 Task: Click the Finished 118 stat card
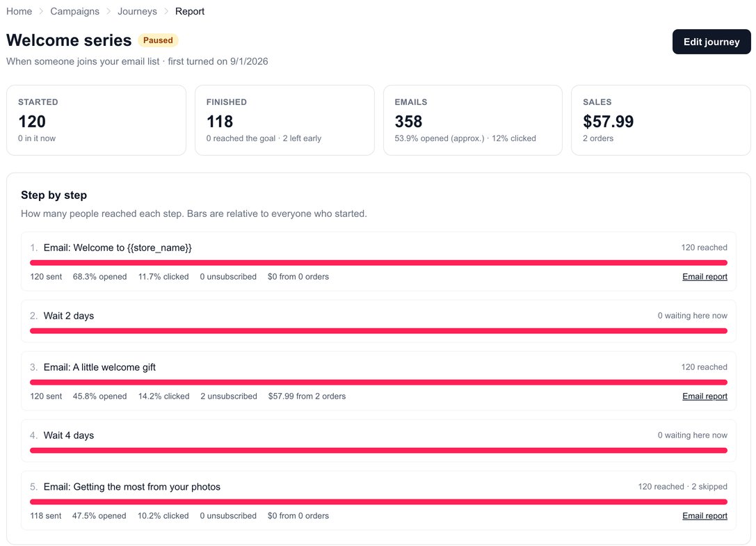284,120
